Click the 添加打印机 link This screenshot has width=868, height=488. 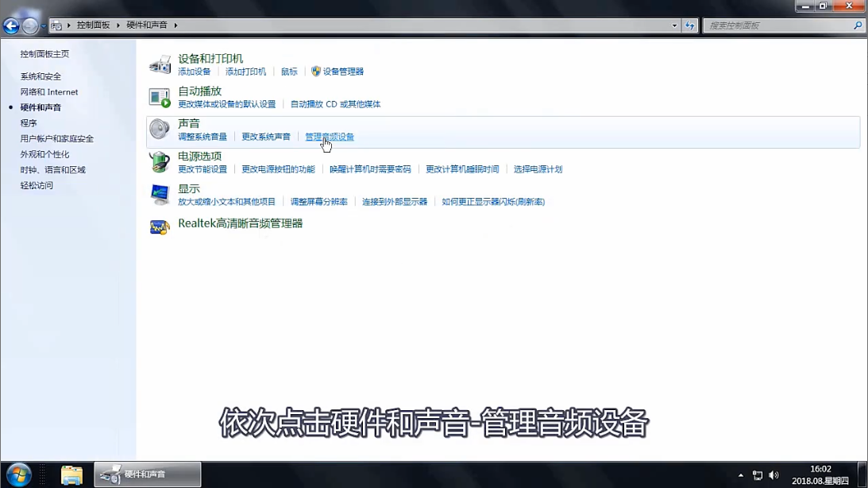tap(245, 72)
